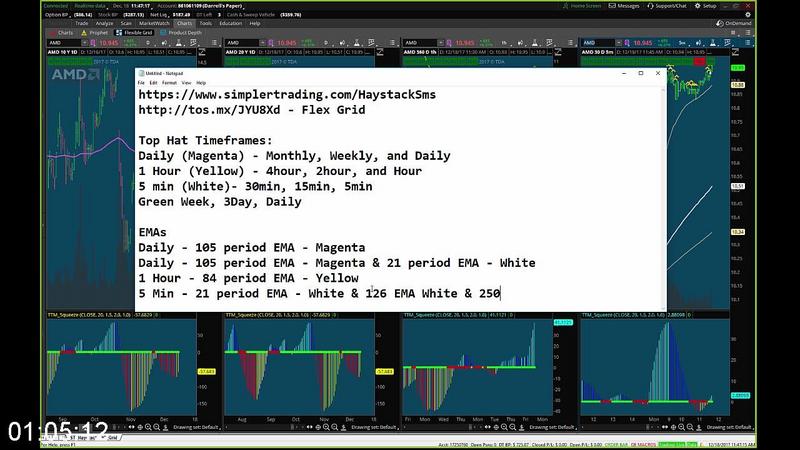Open Notepad Format menu
This screenshot has height=450, width=800.
pyautogui.click(x=169, y=83)
